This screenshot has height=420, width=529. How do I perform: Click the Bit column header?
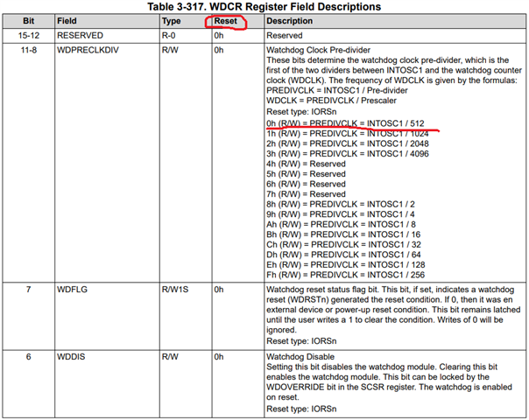pyautogui.click(x=29, y=21)
